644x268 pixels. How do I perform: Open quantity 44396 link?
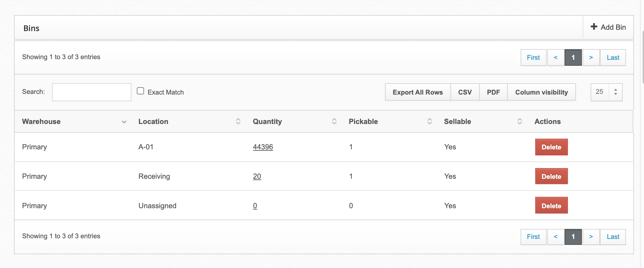click(x=263, y=147)
